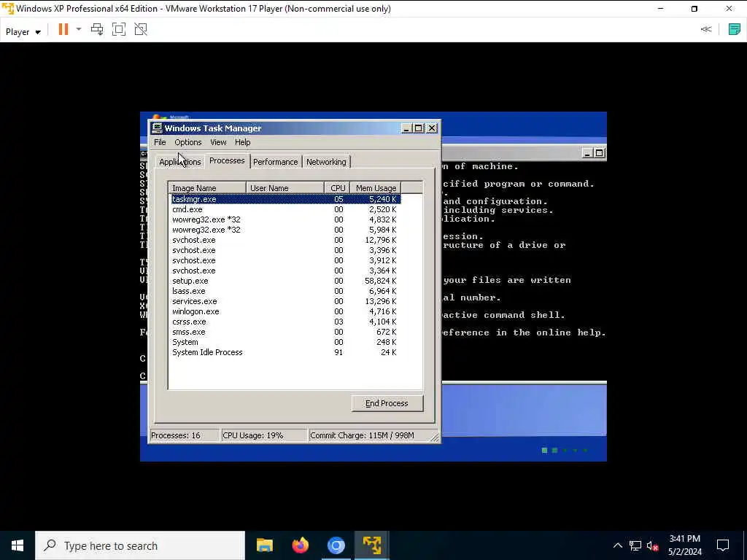
Task: Maximize the command prompt window behind Task Manager
Action: [600, 153]
